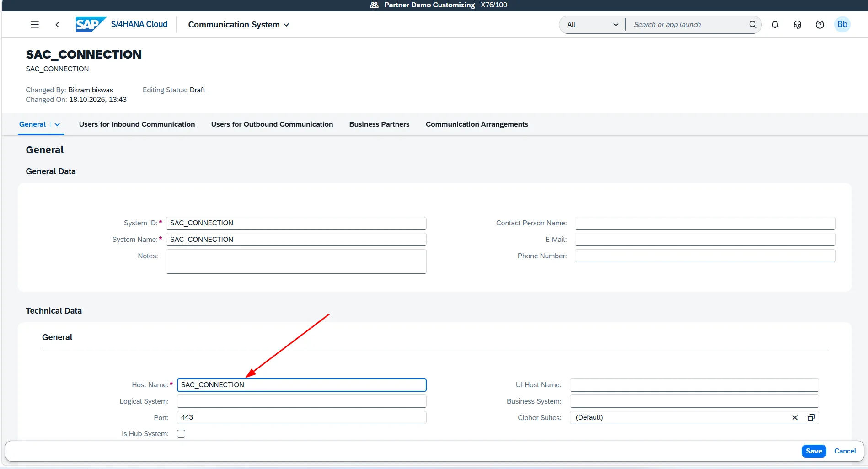Click the Technical Data section heading

[54, 311]
